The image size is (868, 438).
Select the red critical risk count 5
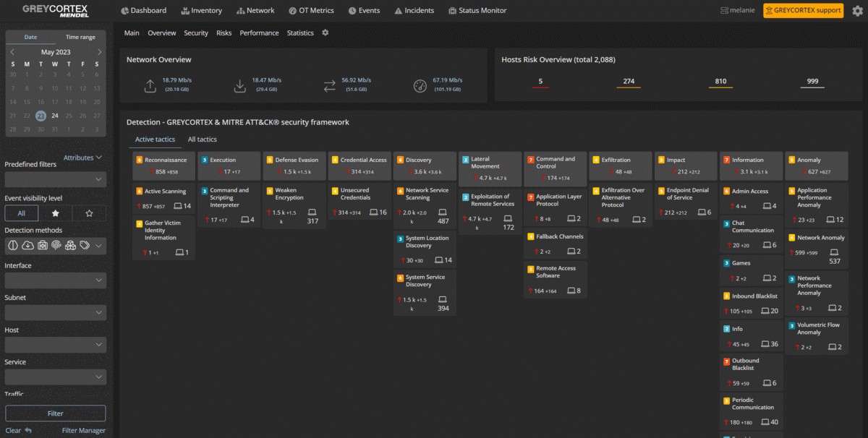tap(540, 82)
